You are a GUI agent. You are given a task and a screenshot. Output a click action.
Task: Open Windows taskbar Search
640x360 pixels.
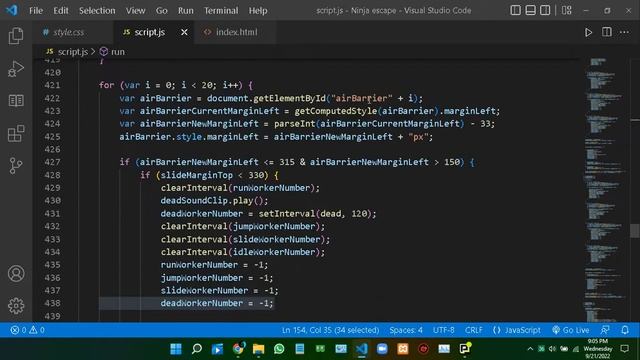[x=197, y=349]
